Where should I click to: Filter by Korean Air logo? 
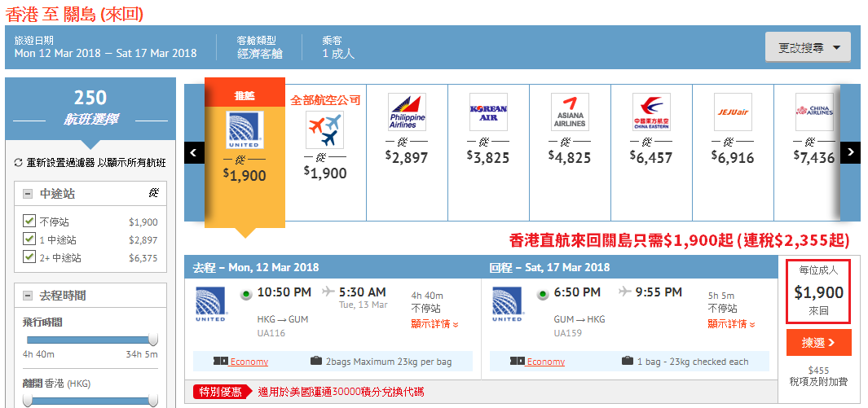tap(488, 112)
